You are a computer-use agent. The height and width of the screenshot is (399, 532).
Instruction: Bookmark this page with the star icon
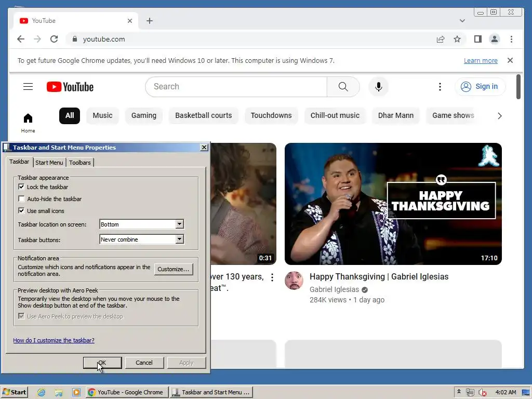coord(457,39)
